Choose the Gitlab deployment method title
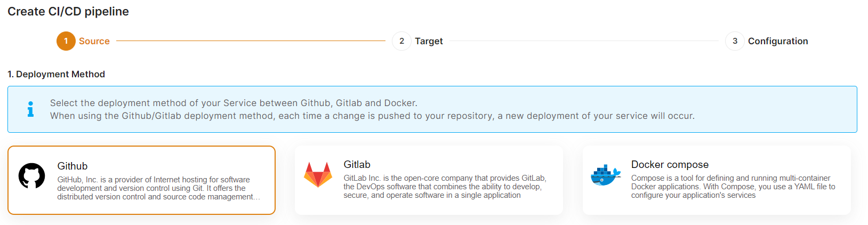 (357, 164)
